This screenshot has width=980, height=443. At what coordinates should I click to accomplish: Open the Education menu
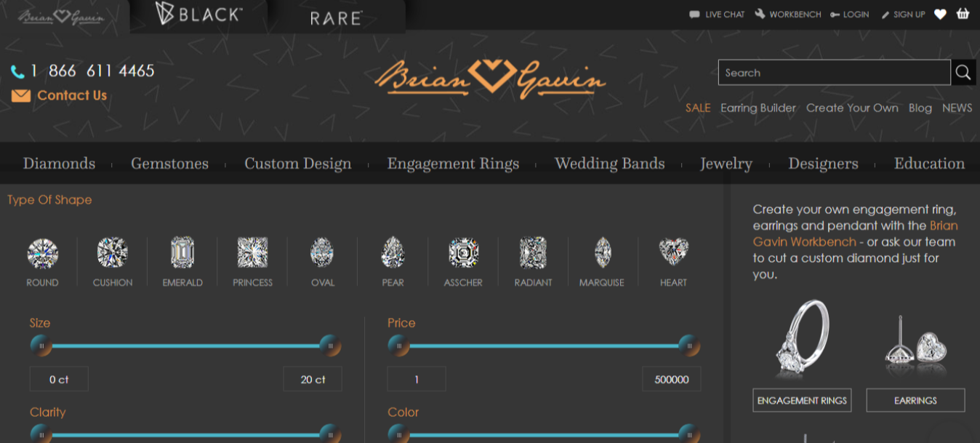click(929, 164)
